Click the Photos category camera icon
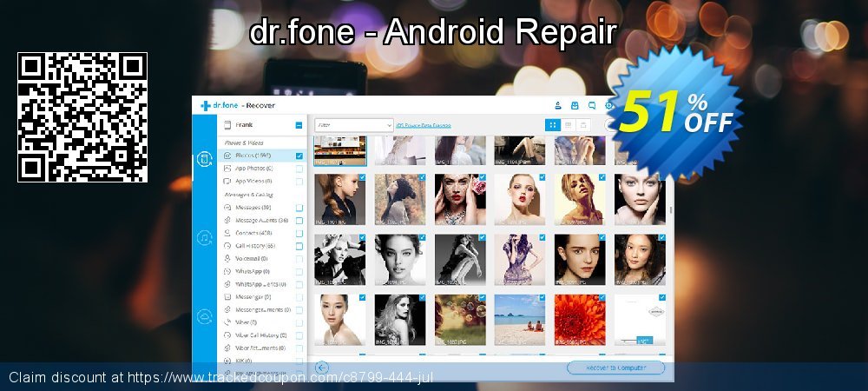This screenshot has width=868, height=391. [227, 156]
